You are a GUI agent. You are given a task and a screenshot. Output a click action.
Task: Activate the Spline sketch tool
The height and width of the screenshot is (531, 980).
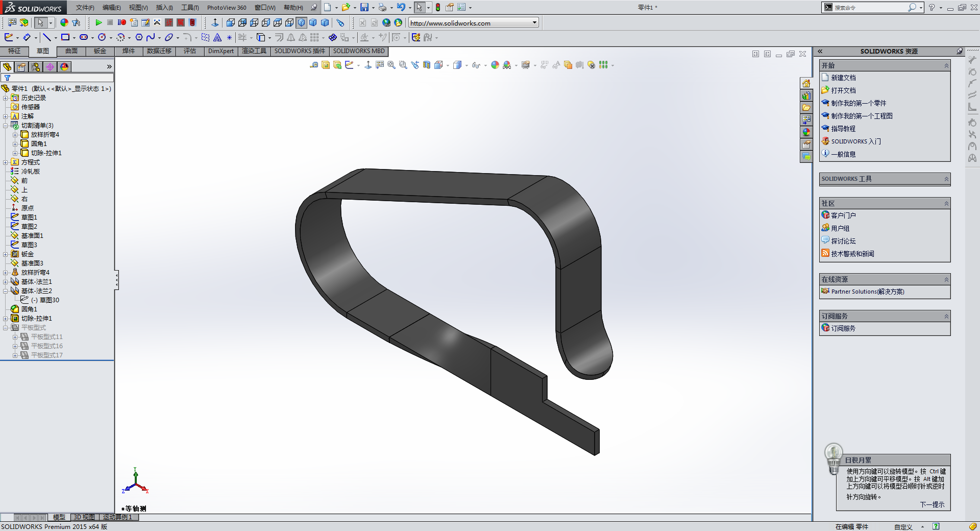(x=151, y=37)
